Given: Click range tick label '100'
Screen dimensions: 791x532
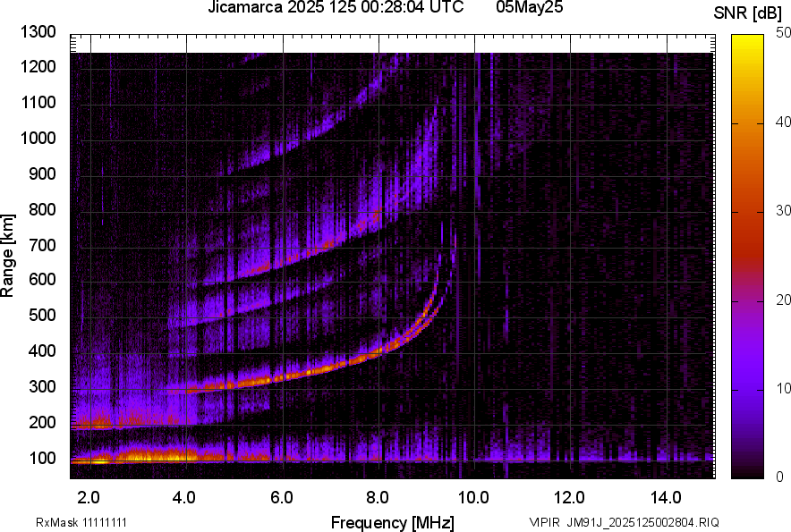Looking at the screenshot, I should click(42, 459).
